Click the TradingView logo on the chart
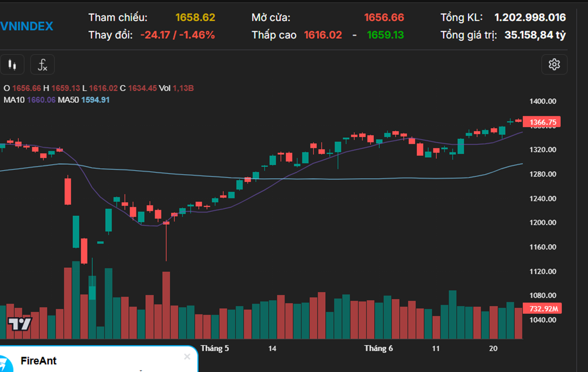The width and height of the screenshot is (588, 372). click(x=19, y=324)
